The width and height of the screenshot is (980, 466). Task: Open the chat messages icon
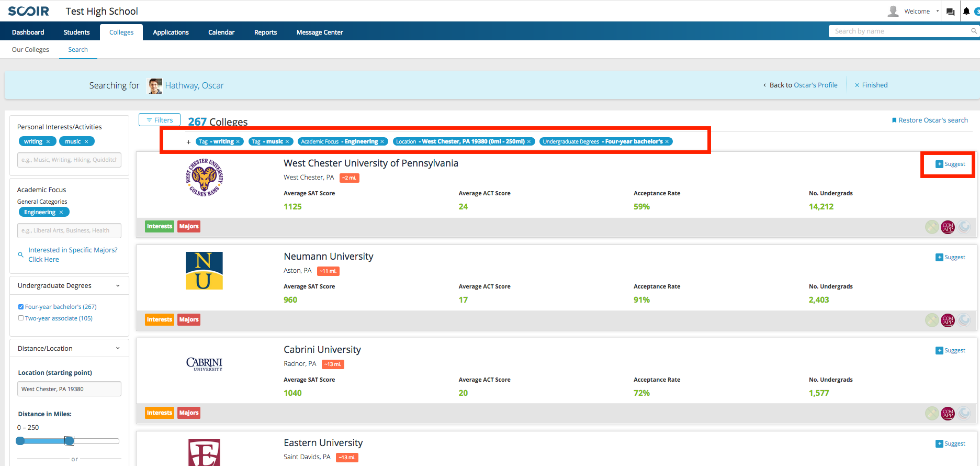pyautogui.click(x=951, y=12)
